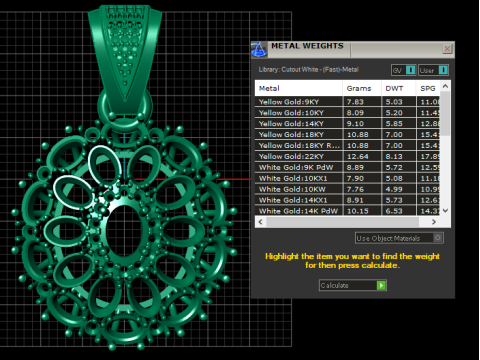Sort by the Metal column header
This screenshot has width=480, height=360.
coord(299,88)
